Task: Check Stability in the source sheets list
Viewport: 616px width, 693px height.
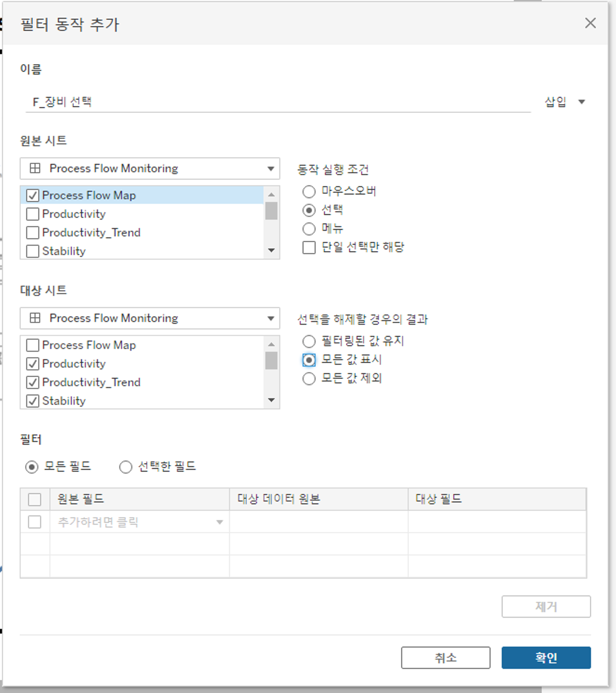Action: tap(33, 251)
